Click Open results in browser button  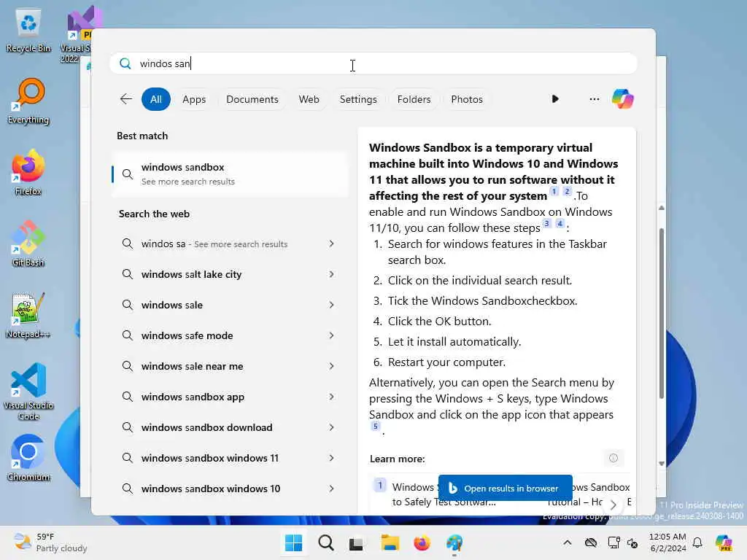505,488
